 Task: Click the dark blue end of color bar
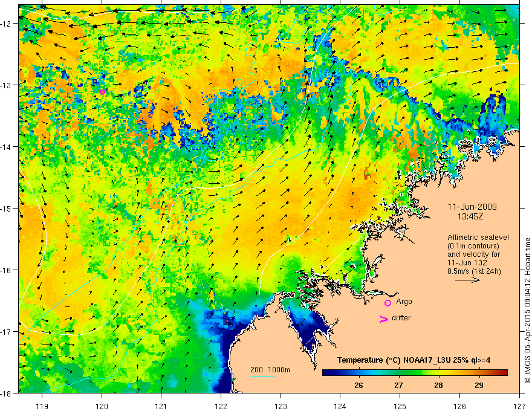pyautogui.click(x=328, y=372)
